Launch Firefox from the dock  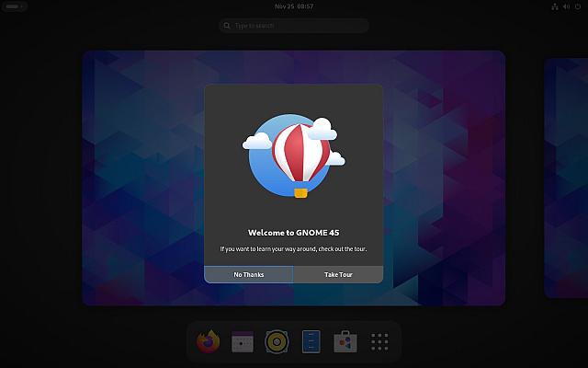pos(209,341)
